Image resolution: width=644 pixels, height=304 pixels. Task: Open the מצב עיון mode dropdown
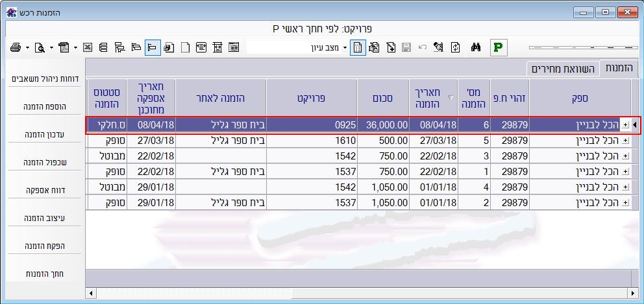345,47
